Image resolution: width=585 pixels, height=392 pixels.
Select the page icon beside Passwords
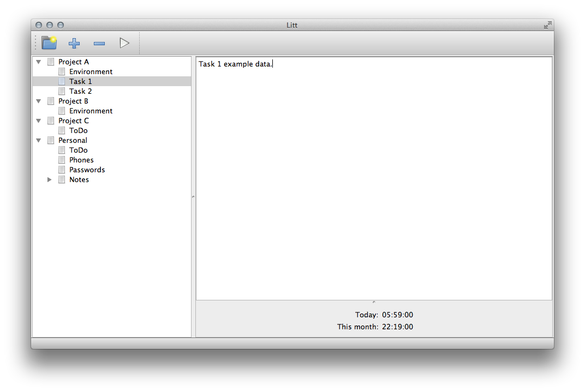62,170
